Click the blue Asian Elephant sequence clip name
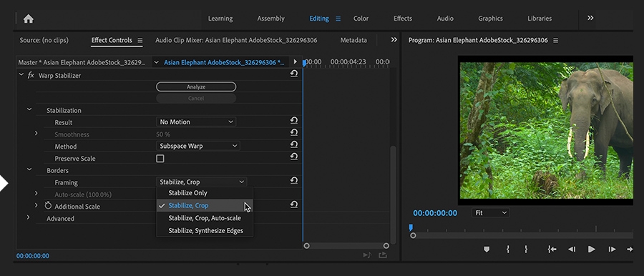This screenshot has width=644, height=276. pos(224,62)
